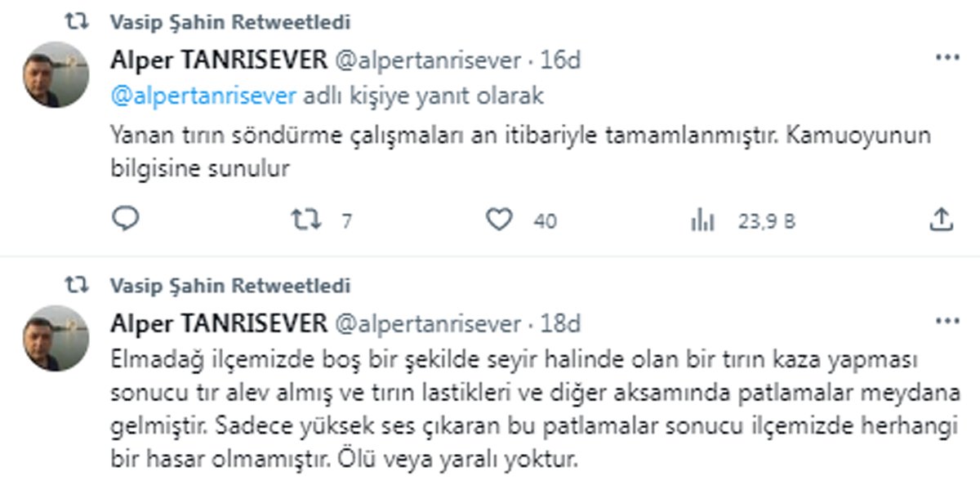Click retweet indicator icon above second tweet
The image size is (980, 494).
tap(78, 286)
